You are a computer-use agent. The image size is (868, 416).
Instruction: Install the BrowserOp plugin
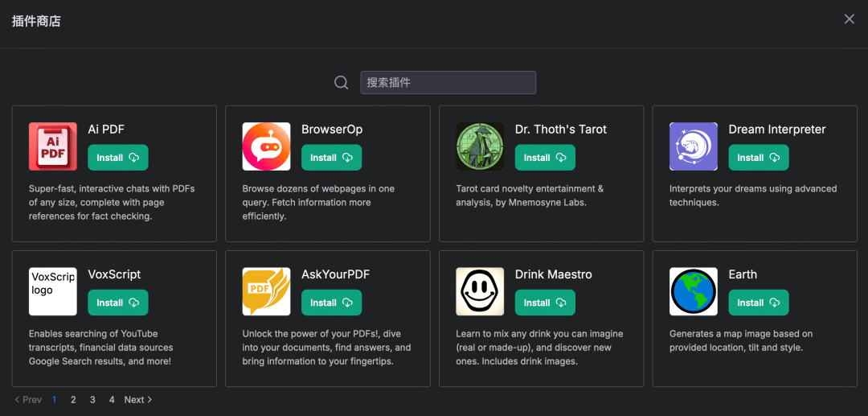(332, 158)
